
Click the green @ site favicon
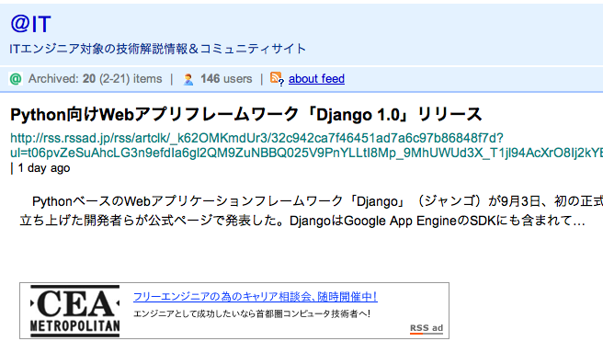coord(16,79)
